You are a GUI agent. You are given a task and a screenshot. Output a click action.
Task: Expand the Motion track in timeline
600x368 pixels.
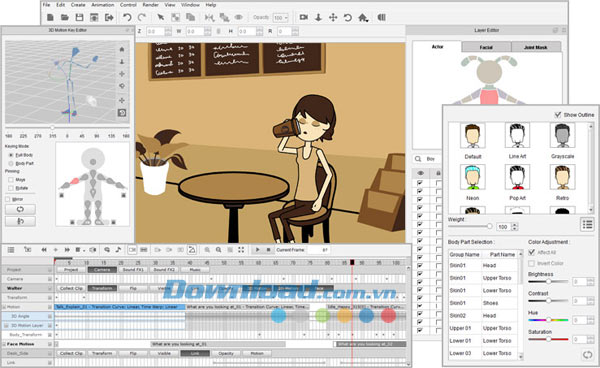pyautogui.click(x=4, y=307)
